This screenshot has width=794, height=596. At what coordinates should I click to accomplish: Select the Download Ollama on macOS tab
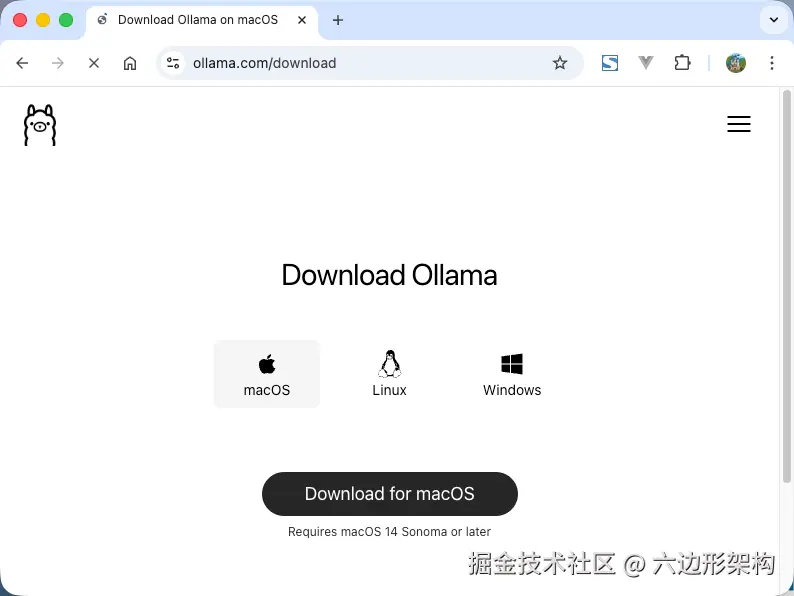coord(202,21)
